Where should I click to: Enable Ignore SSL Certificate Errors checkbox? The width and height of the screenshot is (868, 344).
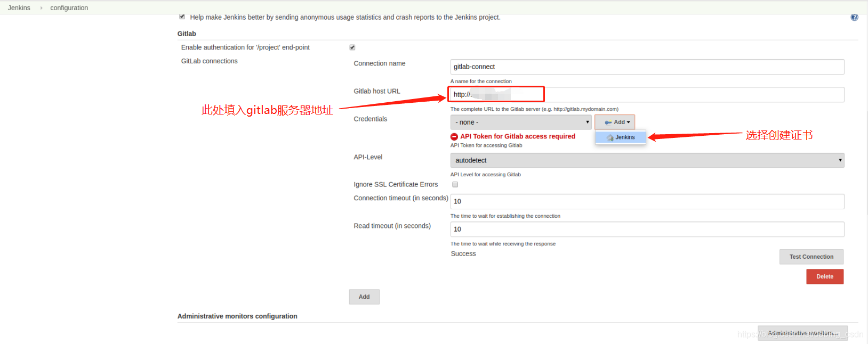pos(455,185)
